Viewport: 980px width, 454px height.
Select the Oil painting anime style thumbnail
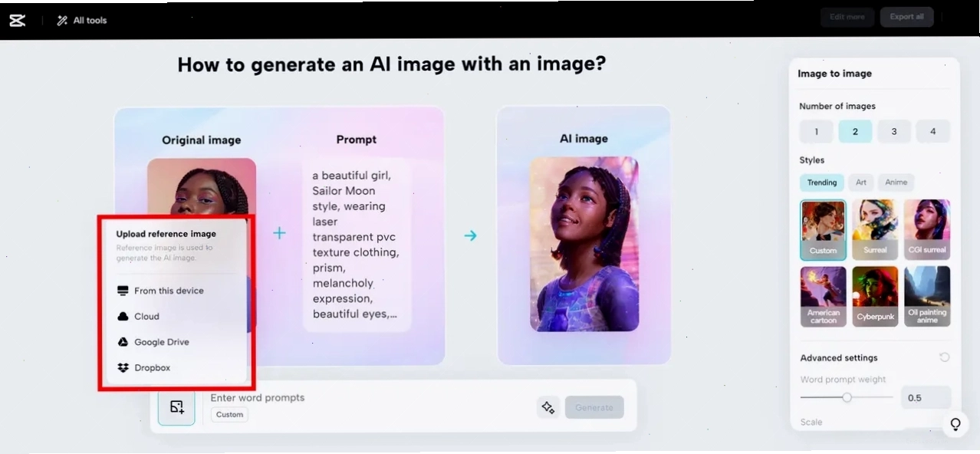(x=927, y=297)
